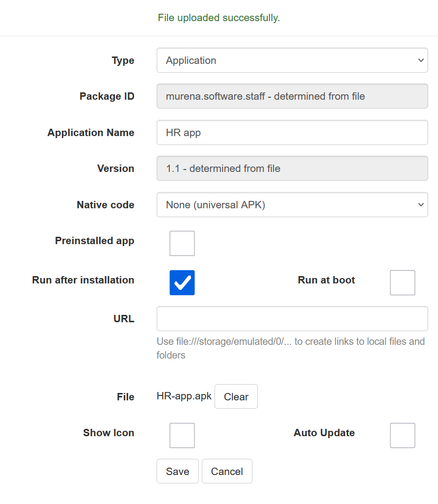Turn on the Auto Update checkbox
Screen dimensions: 438x504
[402, 436]
